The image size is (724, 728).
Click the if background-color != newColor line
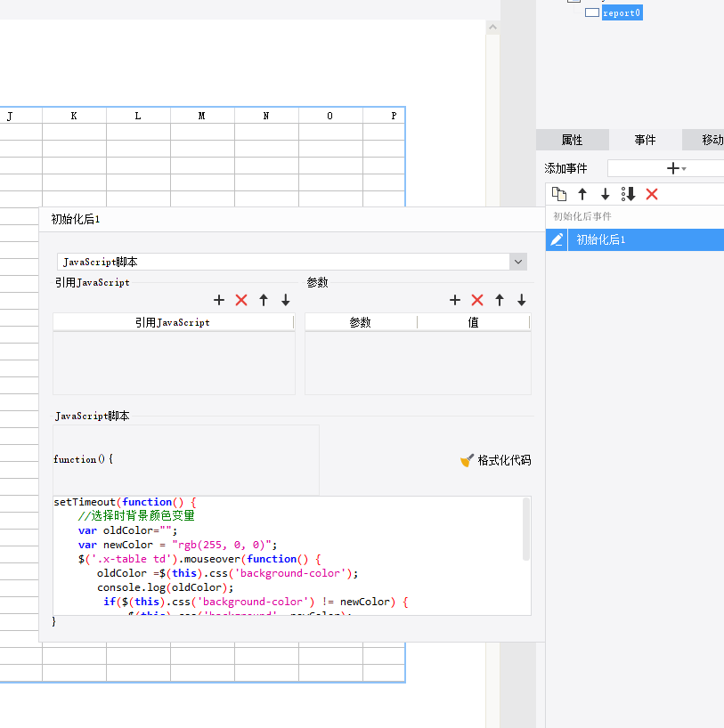tap(256, 602)
